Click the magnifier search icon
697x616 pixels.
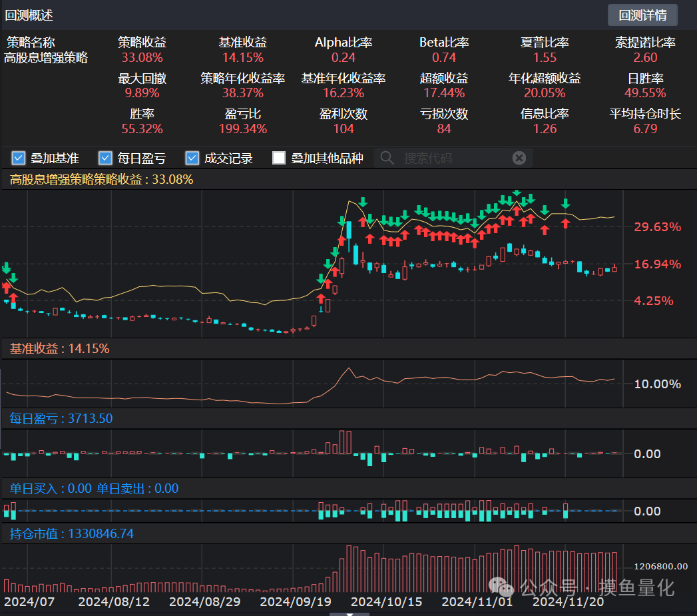[x=386, y=158]
